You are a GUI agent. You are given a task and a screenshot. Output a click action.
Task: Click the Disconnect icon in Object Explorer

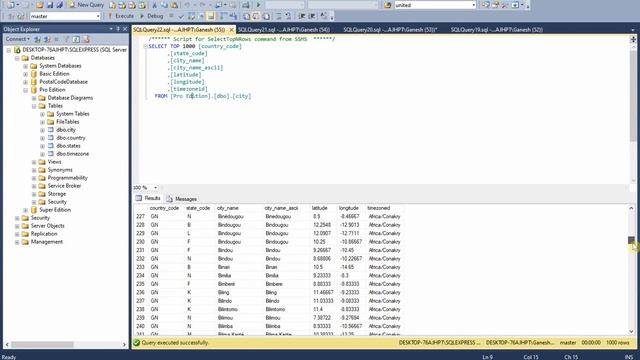click(x=47, y=39)
